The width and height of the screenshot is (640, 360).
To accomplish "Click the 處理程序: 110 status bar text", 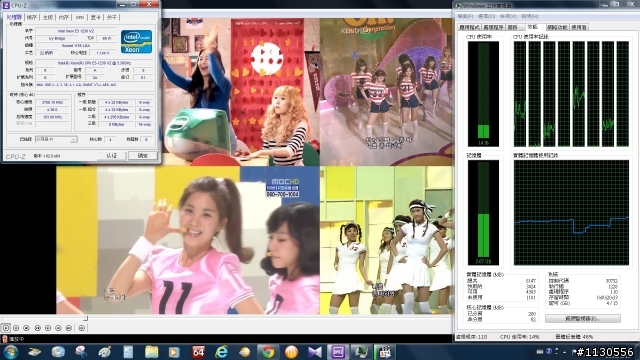I will tap(471, 337).
